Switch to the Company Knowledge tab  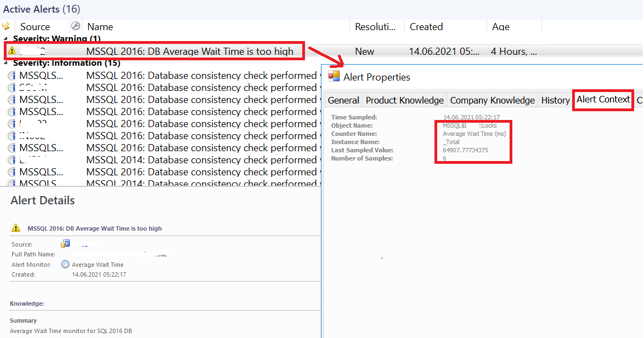[x=493, y=100]
